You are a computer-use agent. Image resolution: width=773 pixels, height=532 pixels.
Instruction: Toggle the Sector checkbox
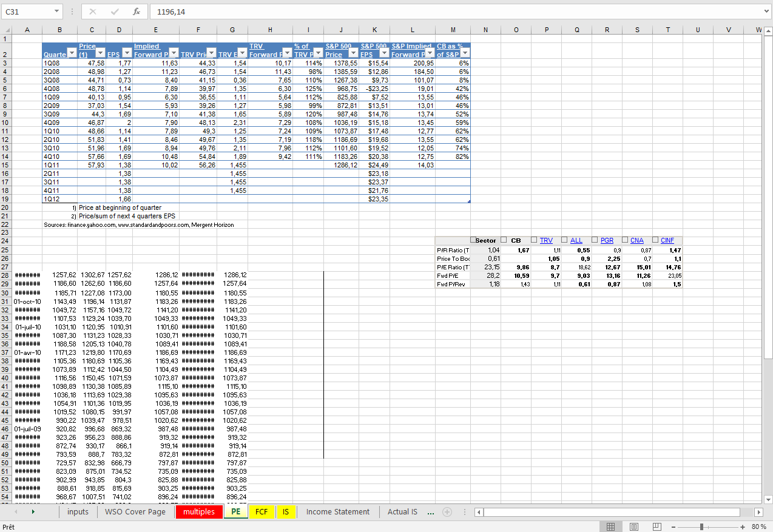coord(474,240)
